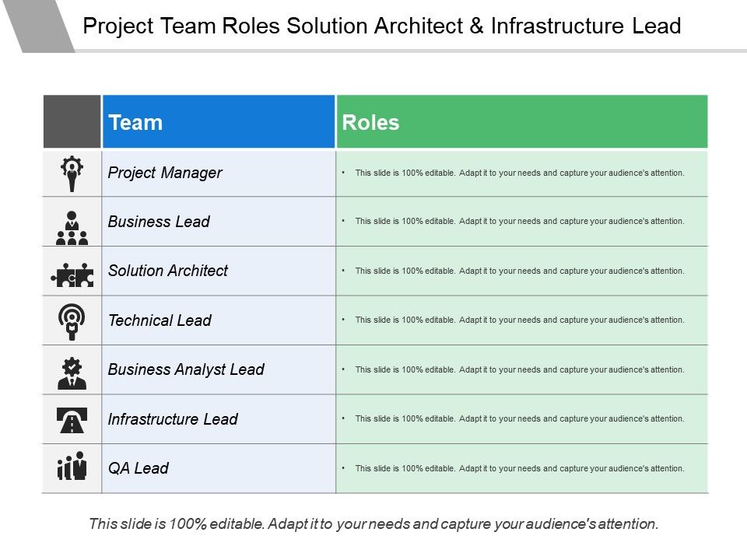
Task: Select the italic footer caption text
Action: (x=373, y=524)
